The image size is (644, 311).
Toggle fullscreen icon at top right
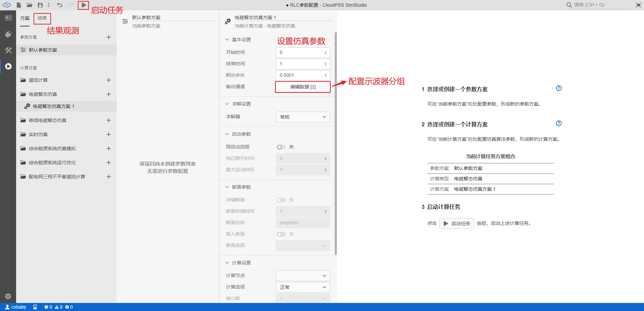coord(638,5)
